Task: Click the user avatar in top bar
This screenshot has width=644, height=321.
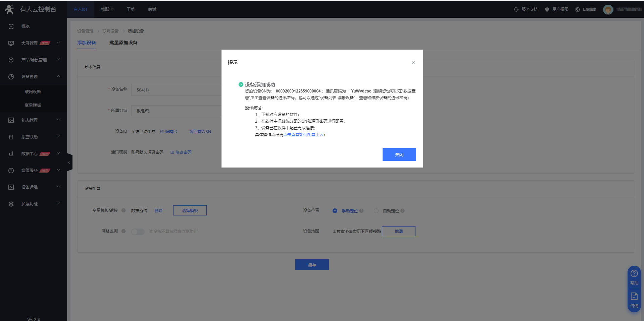Action: pyautogui.click(x=608, y=9)
